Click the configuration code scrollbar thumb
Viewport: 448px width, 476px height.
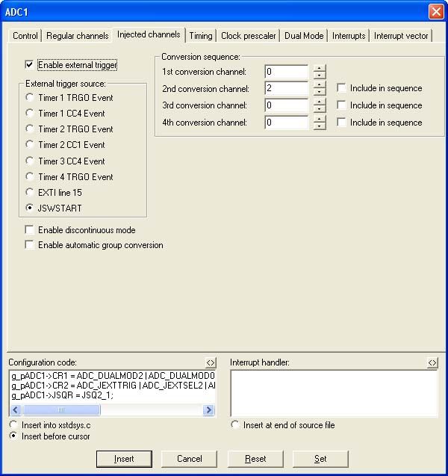[x=61, y=410]
